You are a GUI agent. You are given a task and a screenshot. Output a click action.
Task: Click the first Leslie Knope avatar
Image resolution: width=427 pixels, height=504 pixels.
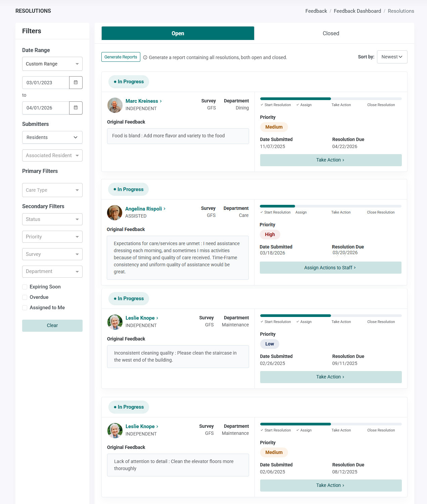115,322
